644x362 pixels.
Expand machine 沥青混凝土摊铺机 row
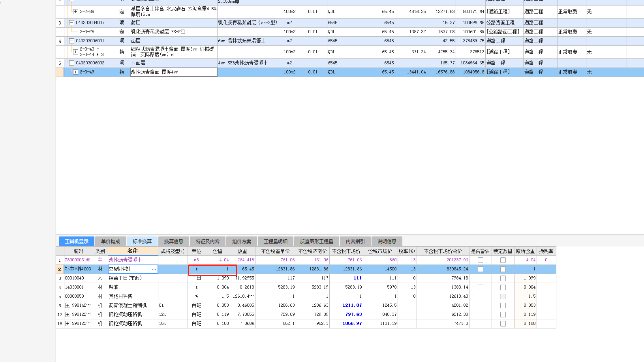coord(68,306)
